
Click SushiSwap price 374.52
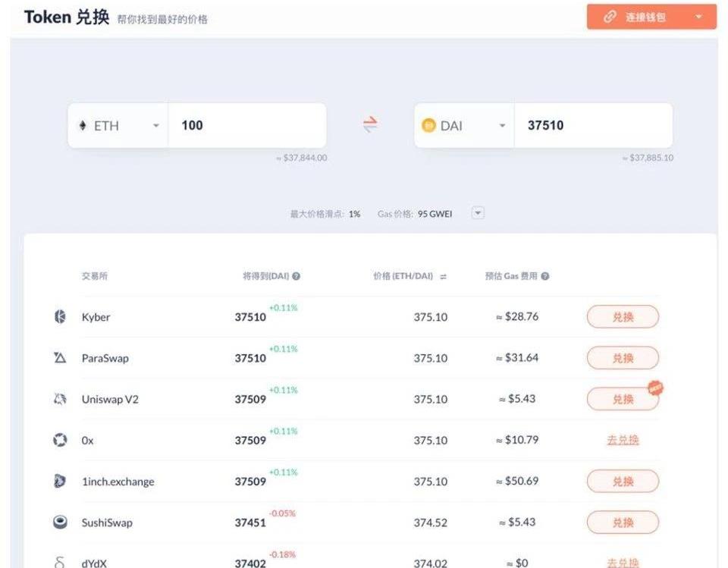pyautogui.click(x=431, y=522)
